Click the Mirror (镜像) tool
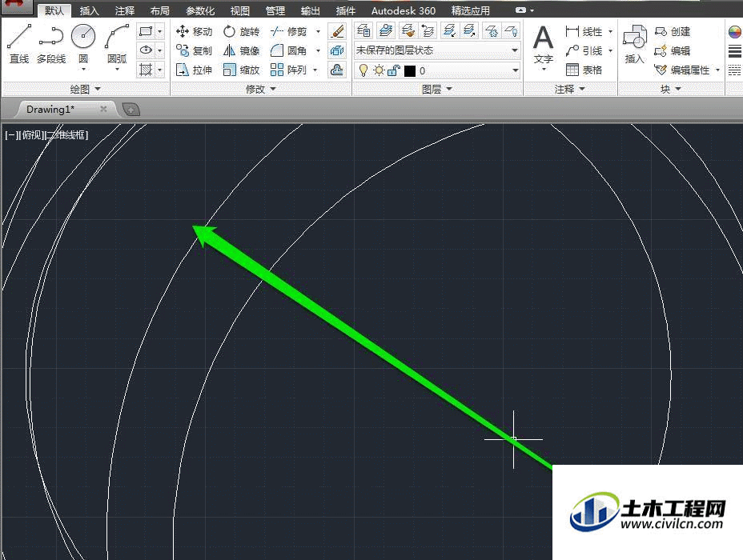Screen dimensions: 743x560 coord(241,50)
